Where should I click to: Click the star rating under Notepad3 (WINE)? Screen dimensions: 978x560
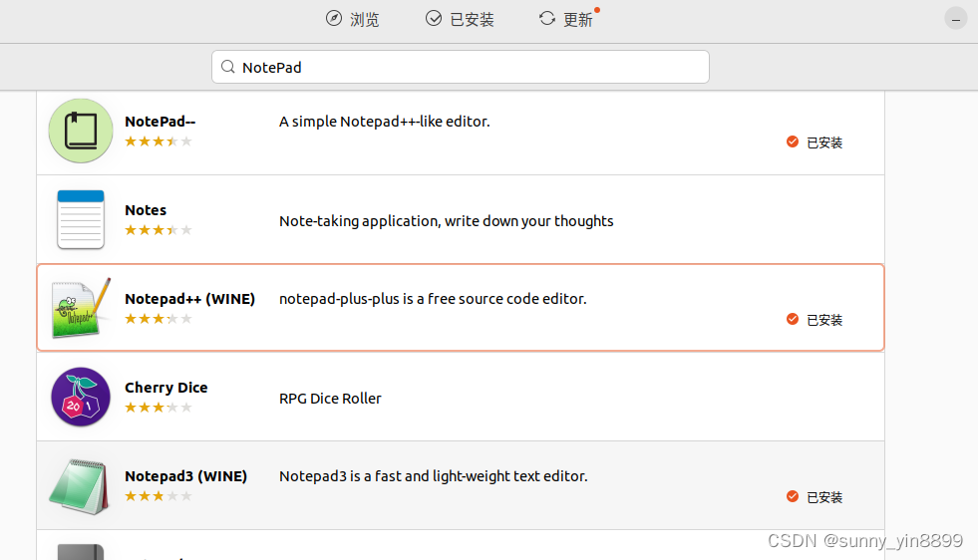click(x=159, y=496)
